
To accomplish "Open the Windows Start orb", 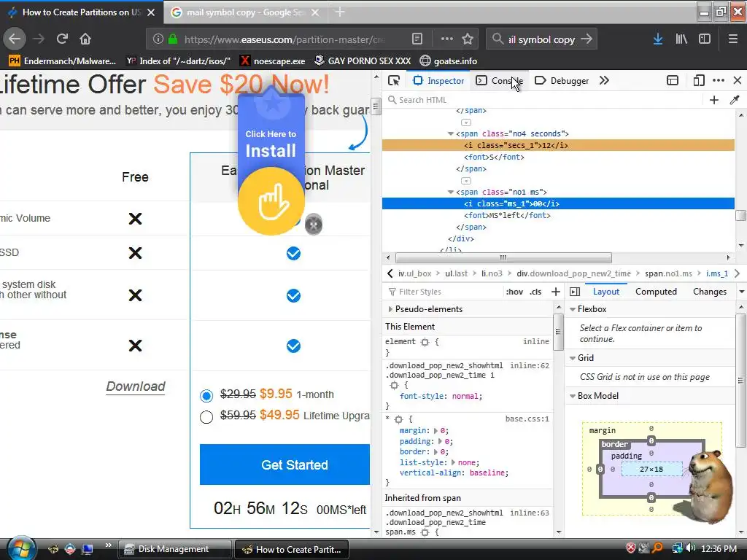I will pos(21,548).
